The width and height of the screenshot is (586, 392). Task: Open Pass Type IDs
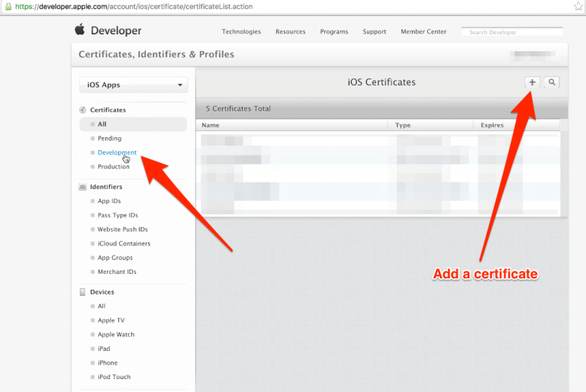[118, 215]
